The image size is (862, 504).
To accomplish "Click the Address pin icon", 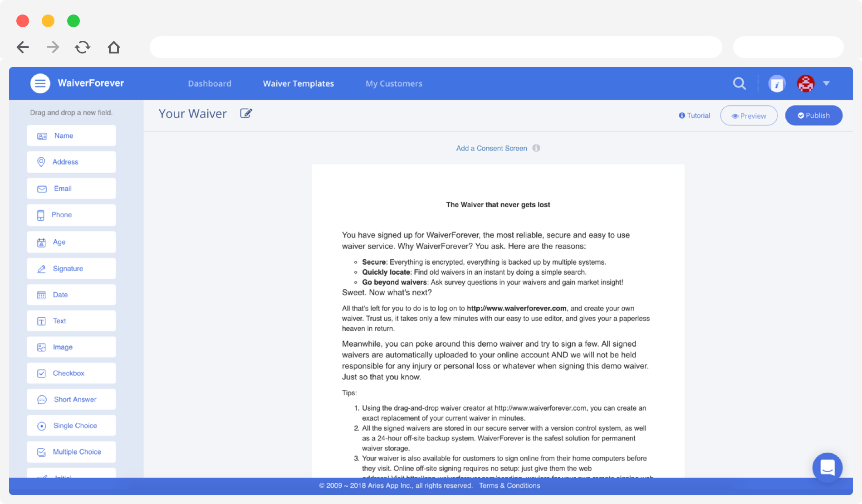I will coord(41,162).
